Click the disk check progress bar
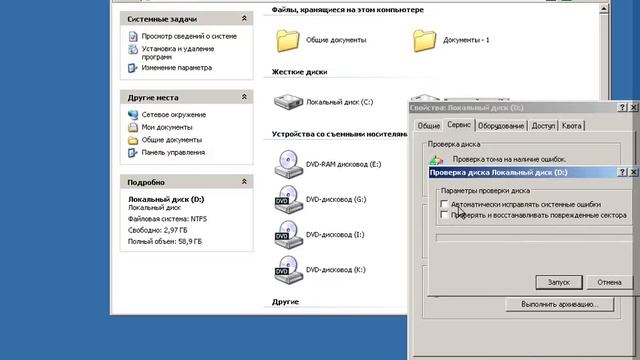Image resolution: width=640 pixels, height=360 pixels. pos(534,238)
